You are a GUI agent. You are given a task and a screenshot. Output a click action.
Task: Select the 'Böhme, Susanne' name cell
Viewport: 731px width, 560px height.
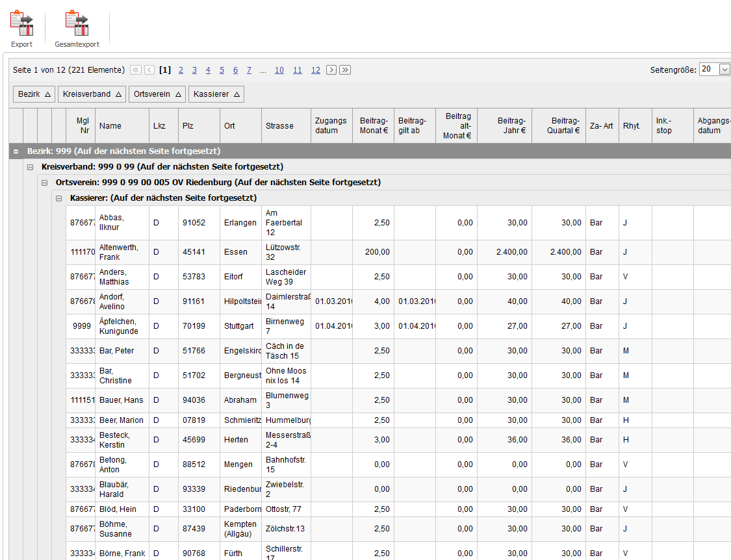pos(122,529)
